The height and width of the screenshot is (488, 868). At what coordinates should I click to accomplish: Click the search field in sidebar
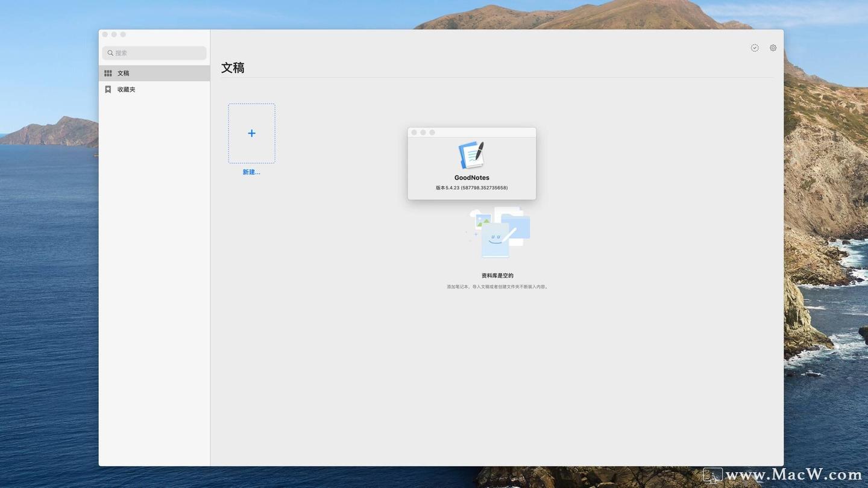[x=154, y=53]
